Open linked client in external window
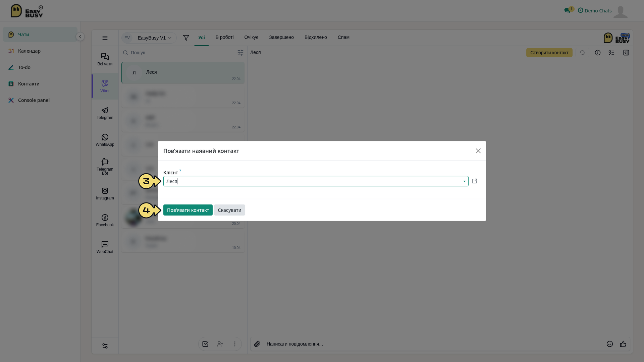This screenshot has width=644, height=362. 475,181
